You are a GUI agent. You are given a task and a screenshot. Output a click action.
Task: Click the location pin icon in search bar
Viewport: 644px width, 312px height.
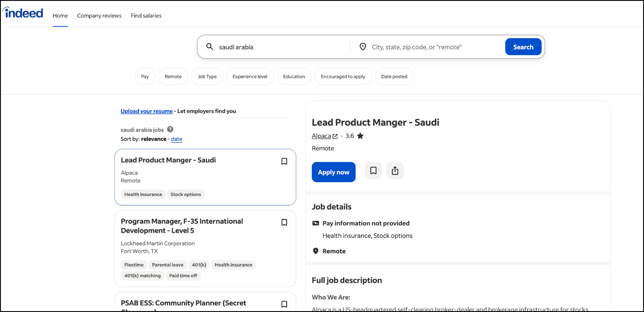363,47
